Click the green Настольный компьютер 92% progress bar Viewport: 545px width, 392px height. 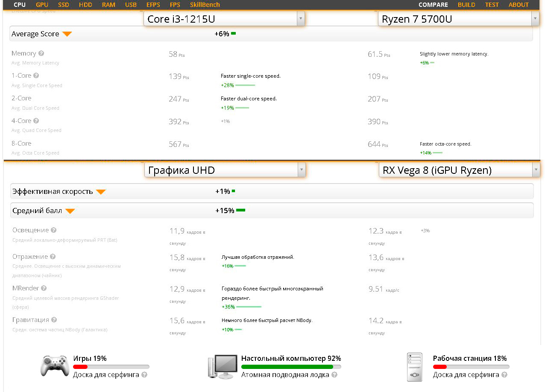(x=291, y=366)
